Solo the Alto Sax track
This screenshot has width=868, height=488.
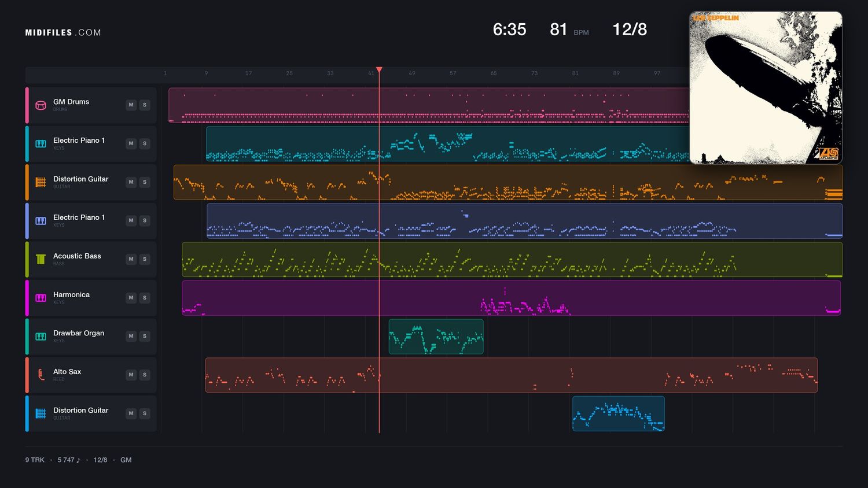click(x=145, y=375)
